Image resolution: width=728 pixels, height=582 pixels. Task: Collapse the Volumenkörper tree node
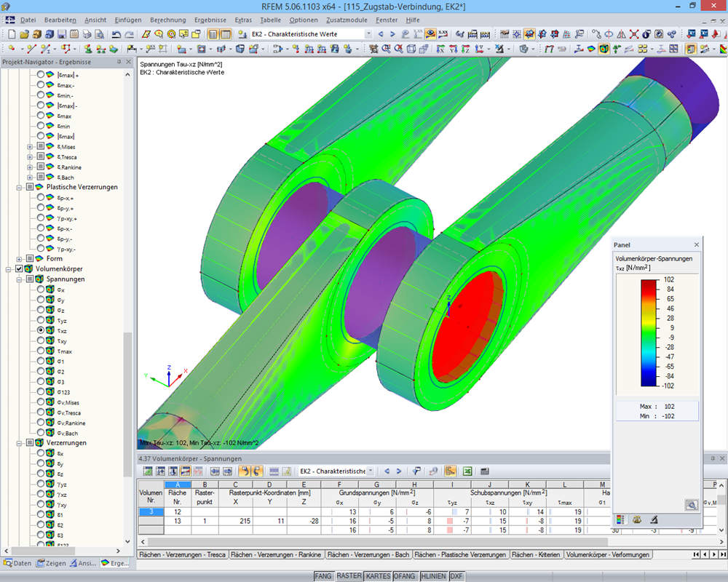pyautogui.click(x=8, y=269)
